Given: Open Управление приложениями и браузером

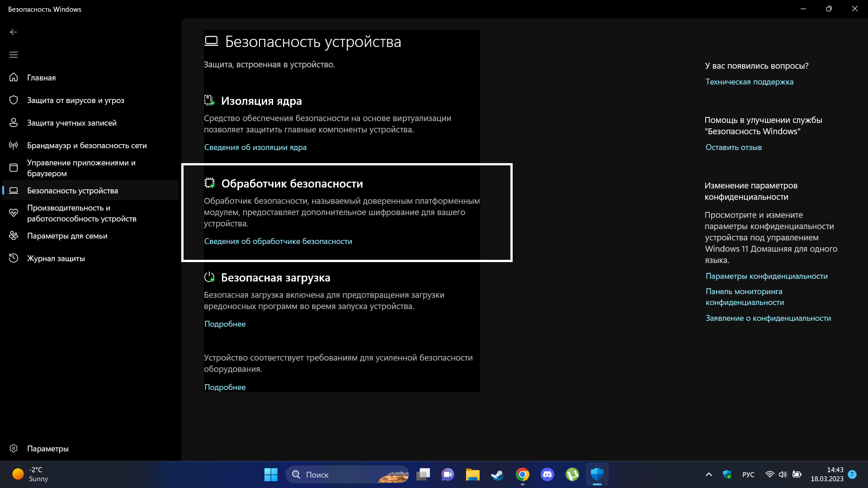Looking at the screenshot, I should [90, 168].
